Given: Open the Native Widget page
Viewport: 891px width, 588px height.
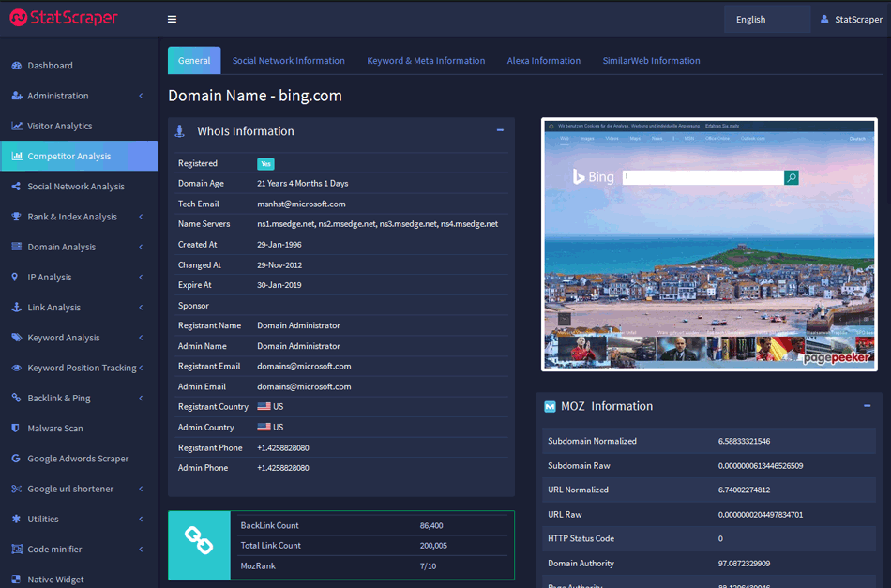Looking at the screenshot, I should click(x=79, y=579).
